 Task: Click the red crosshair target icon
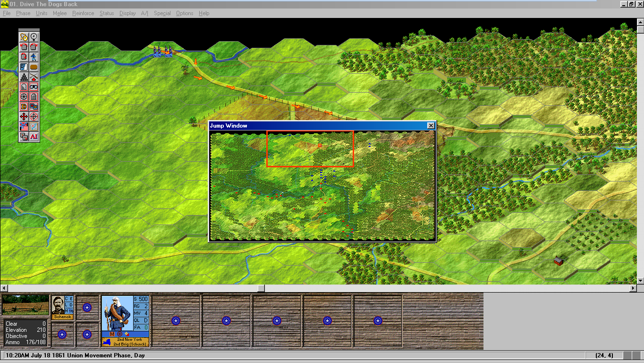[34, 116]
